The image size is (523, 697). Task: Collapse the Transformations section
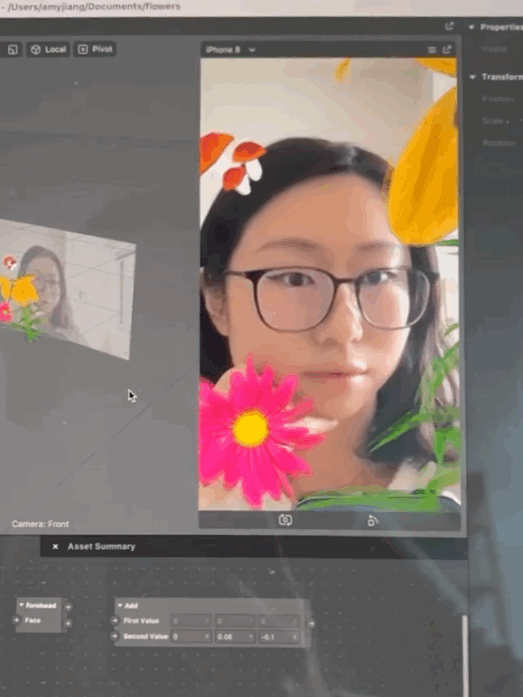[x=472, y=77]
